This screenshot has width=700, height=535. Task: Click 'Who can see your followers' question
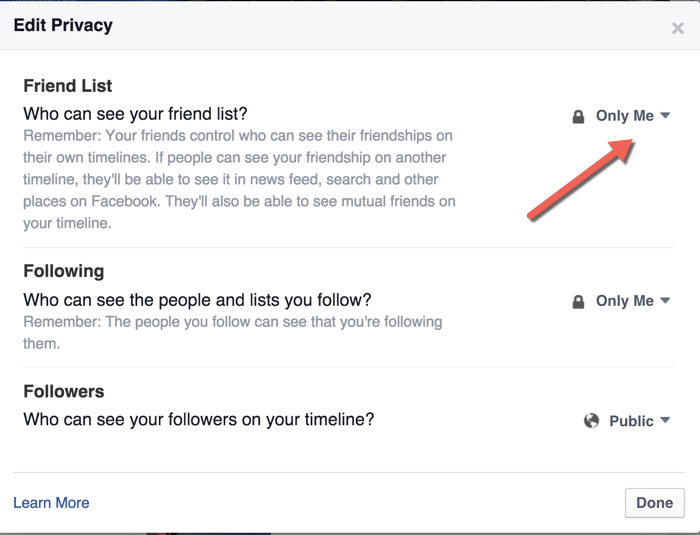[x=199, y=420]
